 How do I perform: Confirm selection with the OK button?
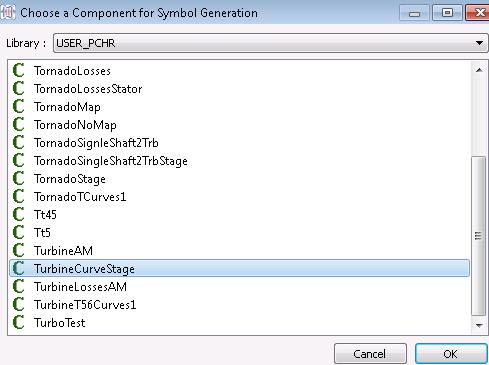[x=451, y=354]
